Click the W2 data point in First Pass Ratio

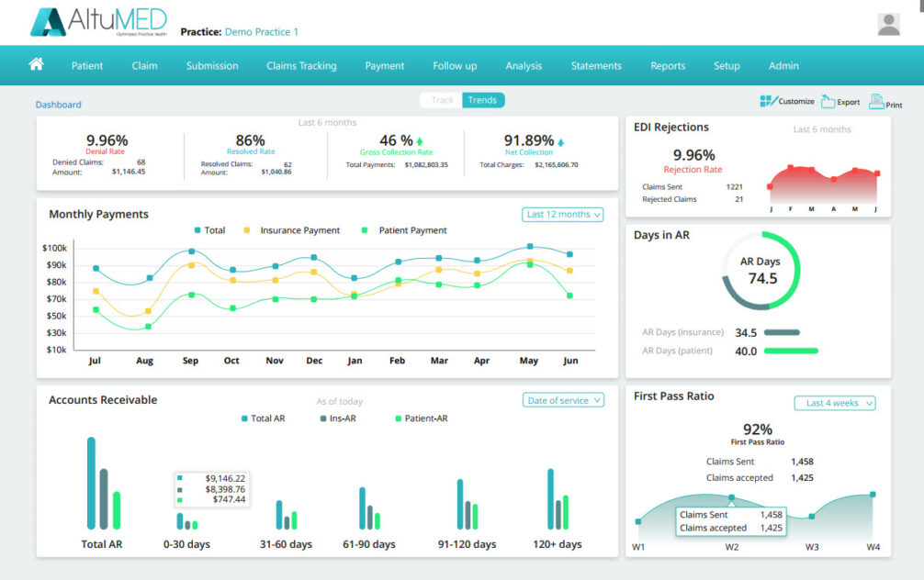pos(731,497)
